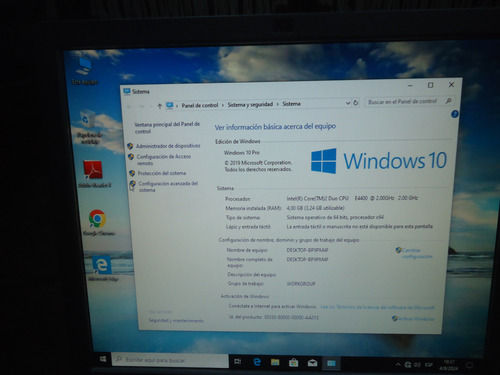Screen dimensions: 500x375
Task: Open File Explorer from the taskbar
Action: click(275, 362)
